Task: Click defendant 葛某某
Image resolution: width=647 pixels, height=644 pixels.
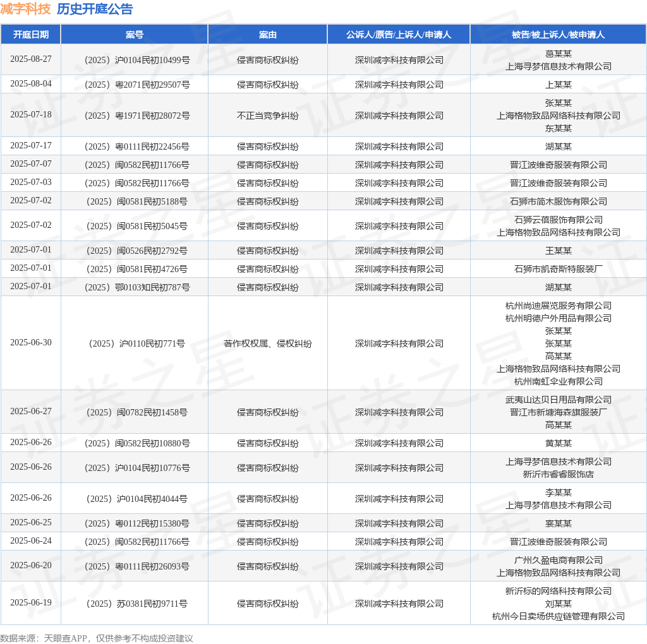Action: click(559, 54)
